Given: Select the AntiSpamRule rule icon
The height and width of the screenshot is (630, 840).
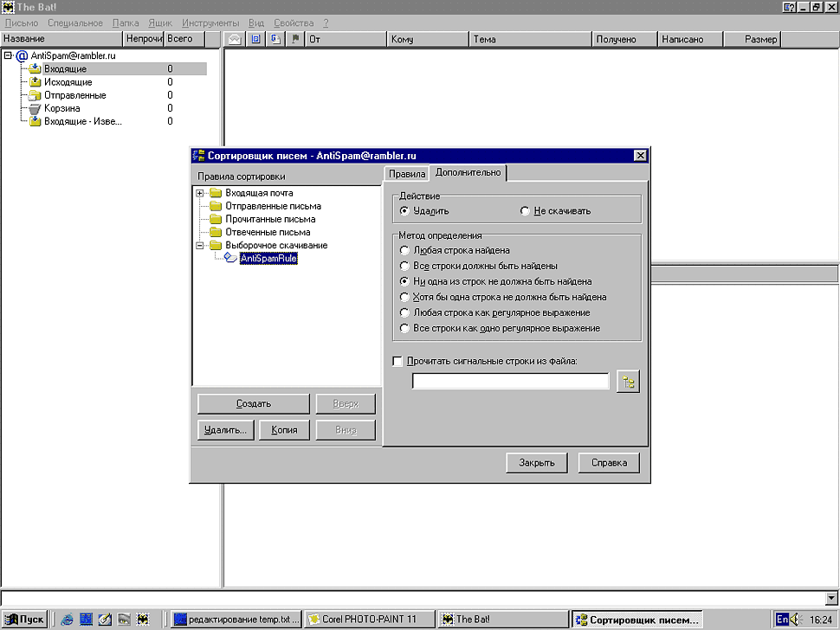Looking at the screenshot, I should 231,259.
